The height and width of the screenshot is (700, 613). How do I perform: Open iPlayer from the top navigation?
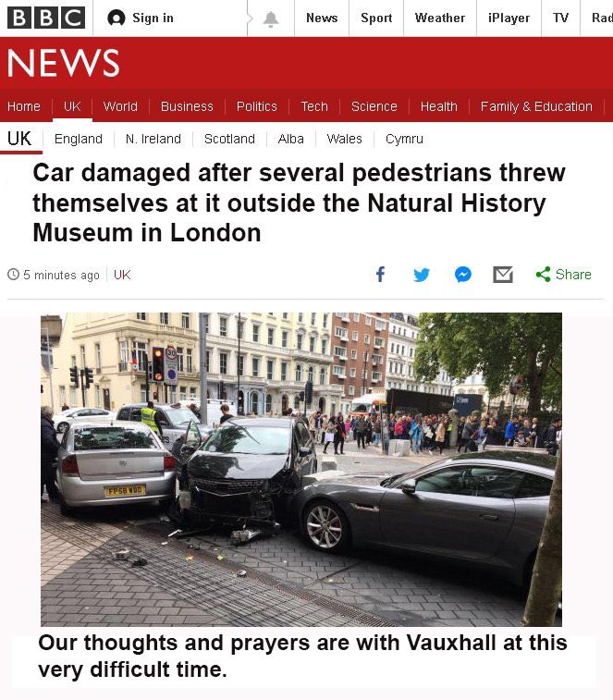(509, 18)
